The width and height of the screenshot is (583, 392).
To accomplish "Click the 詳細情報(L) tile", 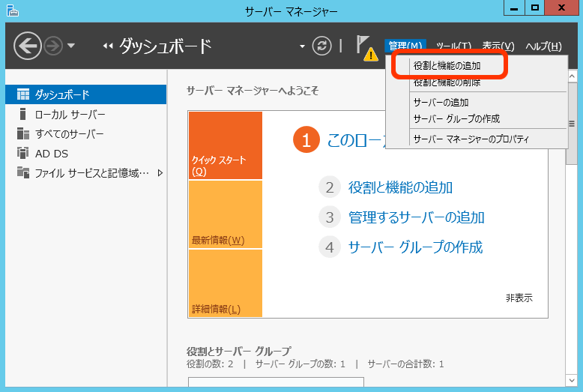I will [x=226, y=283].
